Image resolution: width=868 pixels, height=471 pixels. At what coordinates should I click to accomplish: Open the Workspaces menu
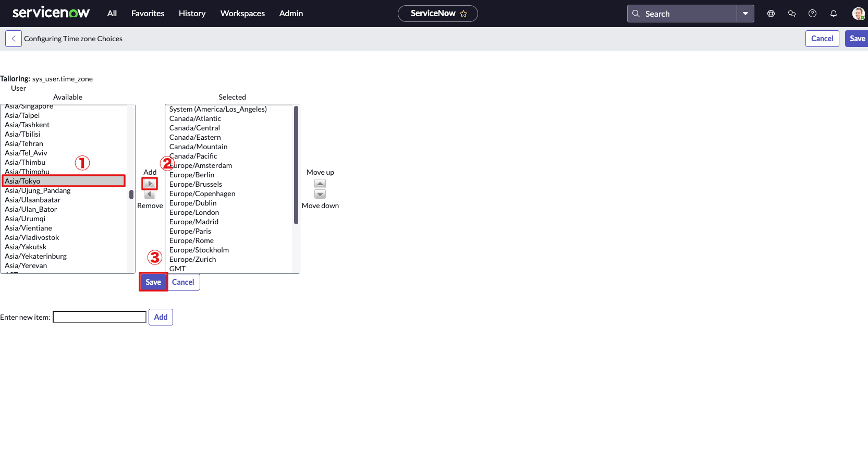tap(242, 14)
